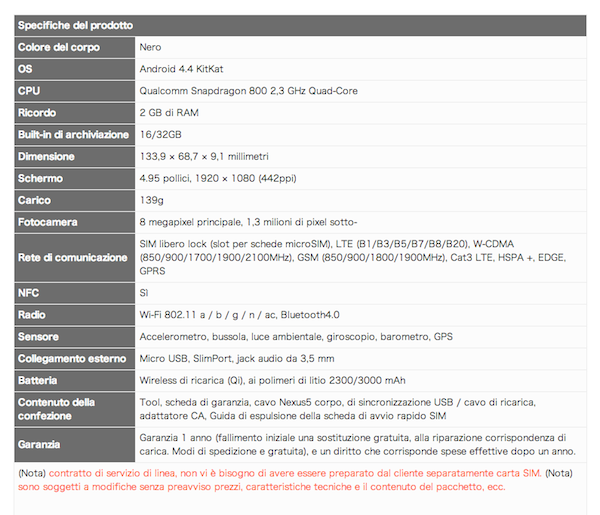
Task: Select the "Built-in di archiviazione" label
Action: (x=73, y=135)
